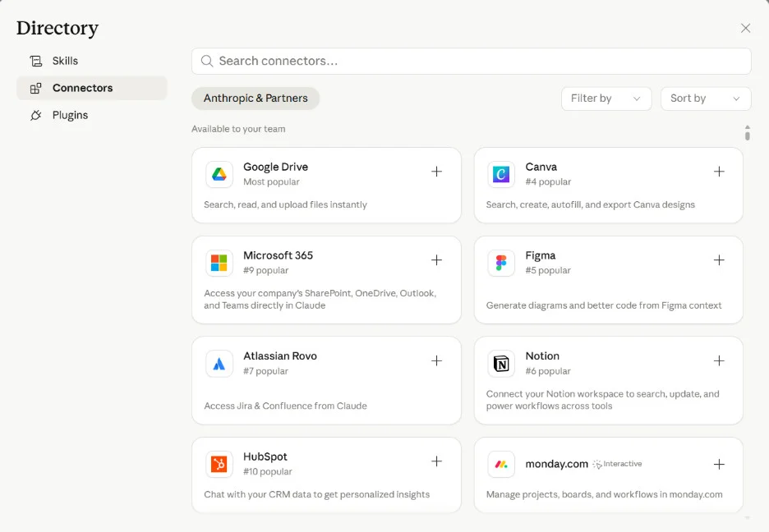
Task: Click the "#10 popular" label
Action: coord(268,472)
